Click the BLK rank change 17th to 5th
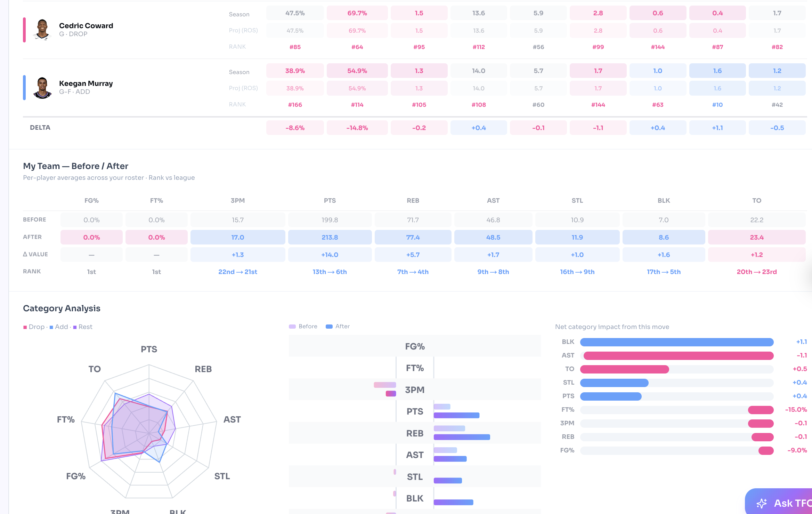The width and height of the screenshot is (812, 514). pyautogui.click(x=664, y=272)
